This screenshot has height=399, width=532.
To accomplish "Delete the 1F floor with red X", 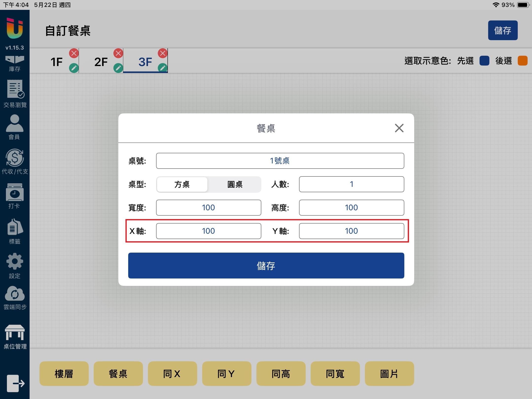I will click(x=74, y=53).
